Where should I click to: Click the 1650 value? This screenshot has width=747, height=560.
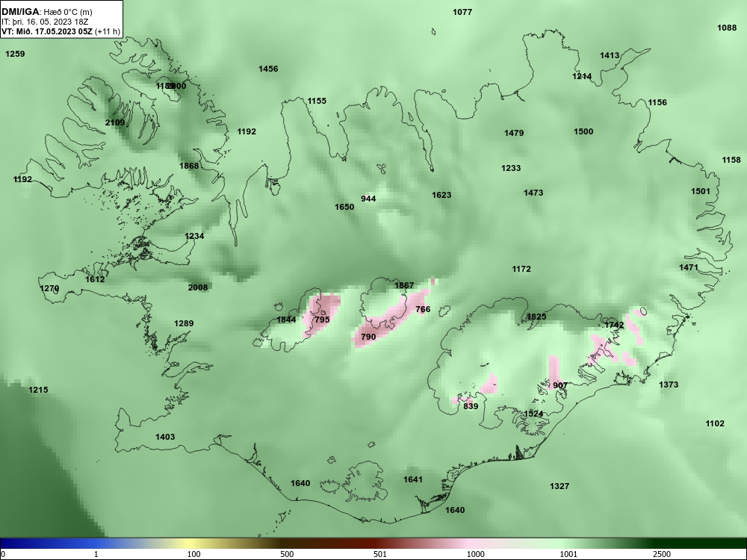344,207
